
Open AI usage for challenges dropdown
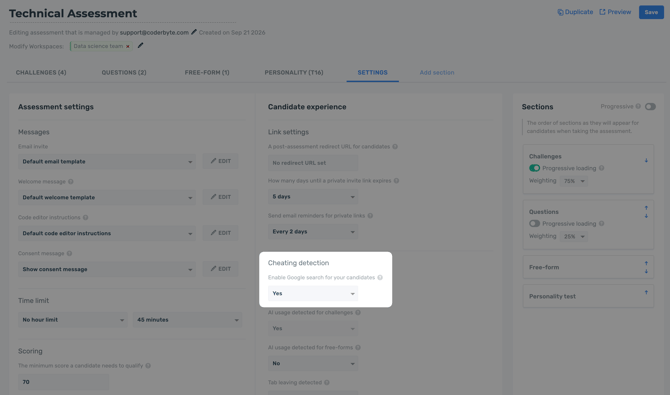click(313, 328)
